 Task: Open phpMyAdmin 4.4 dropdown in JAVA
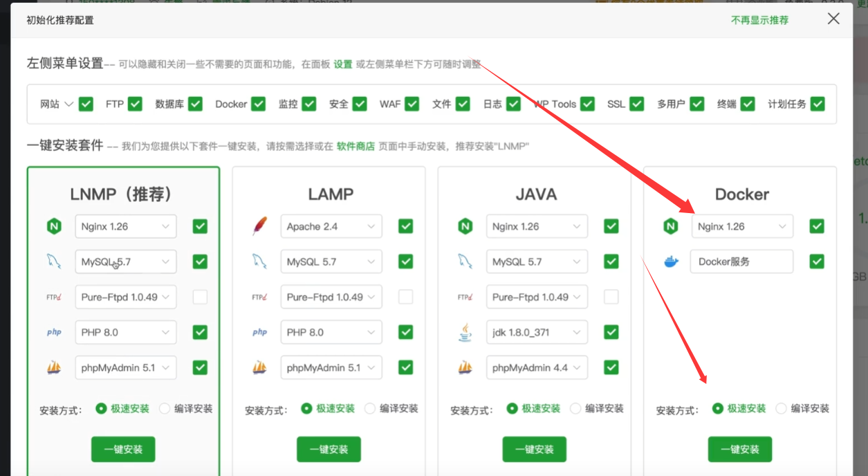pyautogui.click(x=537, y=367)
